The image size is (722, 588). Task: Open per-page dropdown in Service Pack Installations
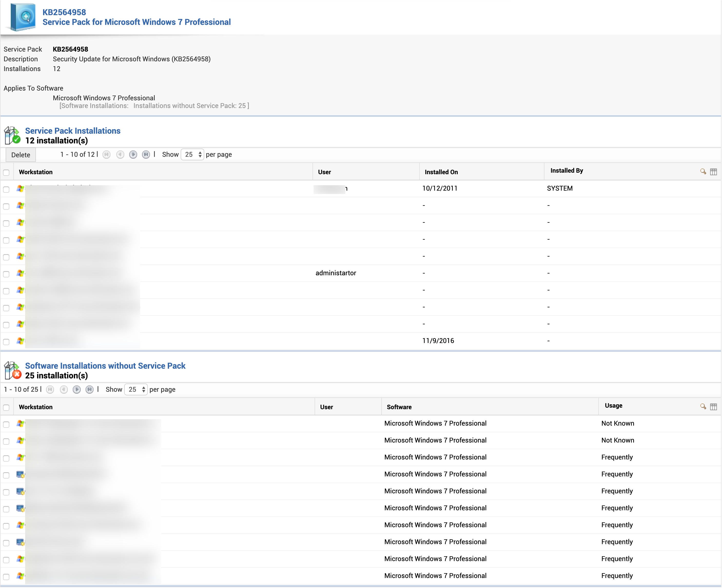tap(192, 154)
